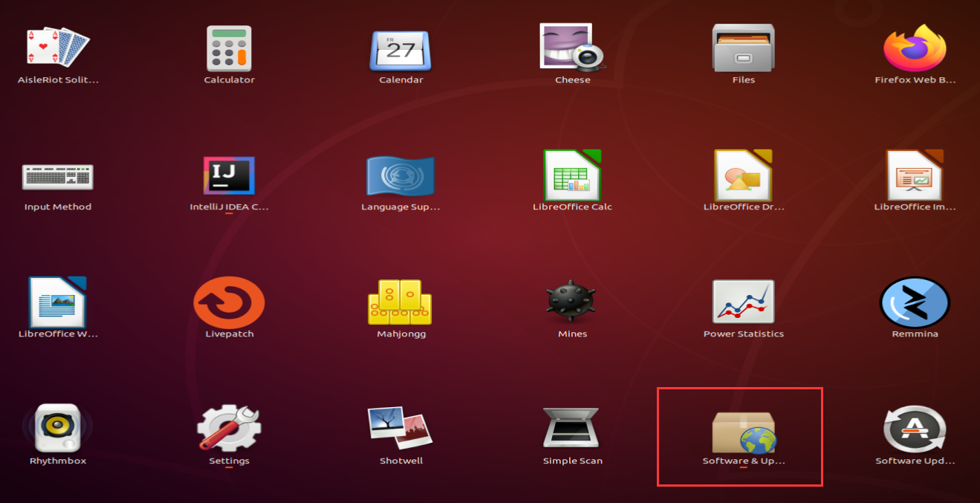
Task: Open the Mines game
Action: pyautogui.click(x=572, y=302)
